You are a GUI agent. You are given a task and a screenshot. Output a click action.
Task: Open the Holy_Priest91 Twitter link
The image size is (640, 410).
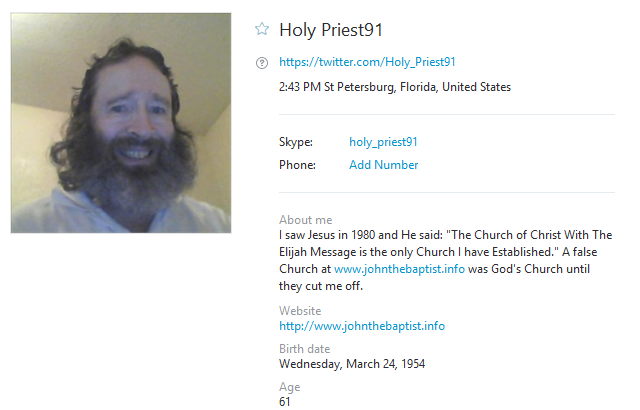tap(367, 62)
